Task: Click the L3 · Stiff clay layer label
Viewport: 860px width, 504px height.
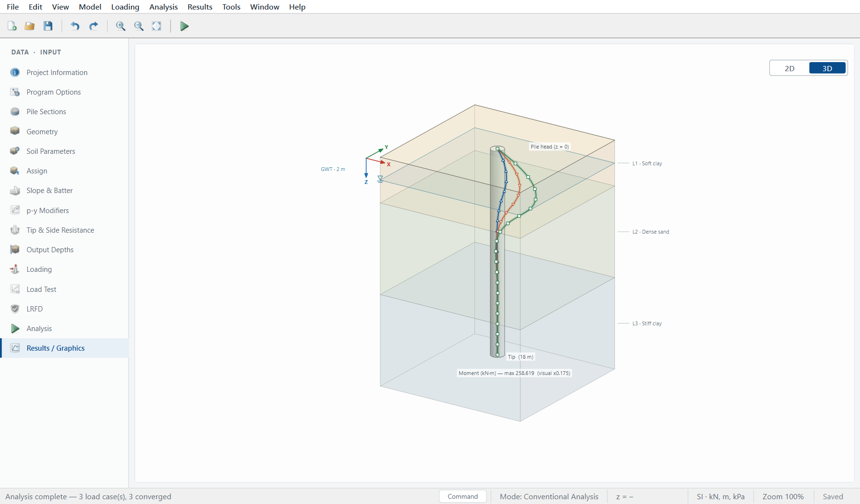Action: (647, 323)
